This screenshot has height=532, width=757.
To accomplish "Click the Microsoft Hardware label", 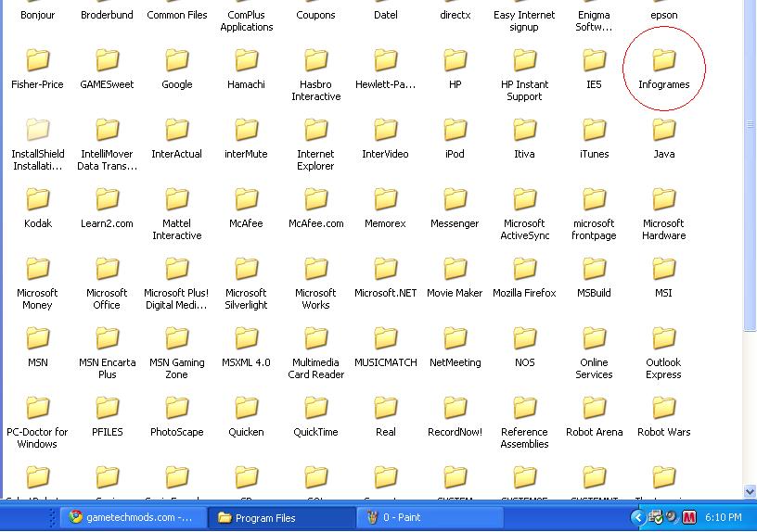I will click(664, 229).
